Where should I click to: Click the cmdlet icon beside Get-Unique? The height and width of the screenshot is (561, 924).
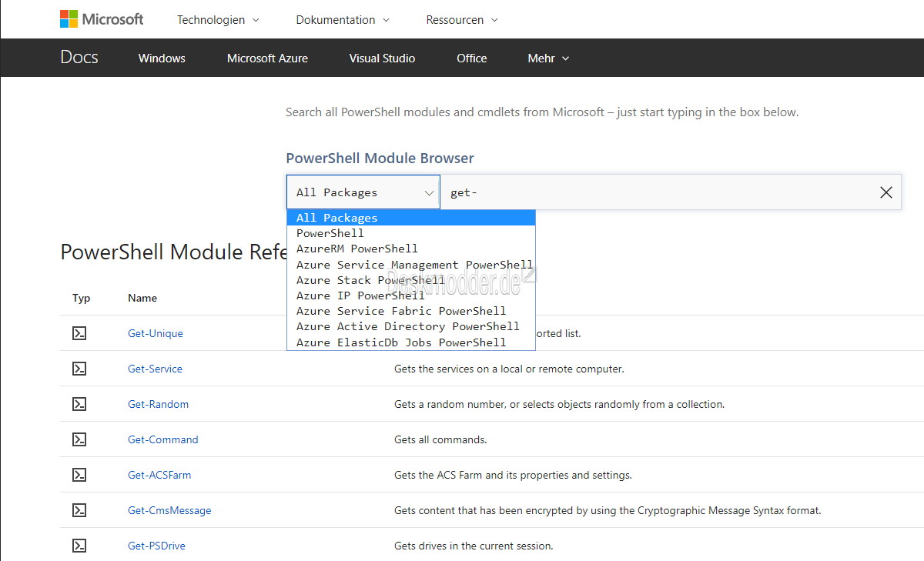click(x=79, y=333)
